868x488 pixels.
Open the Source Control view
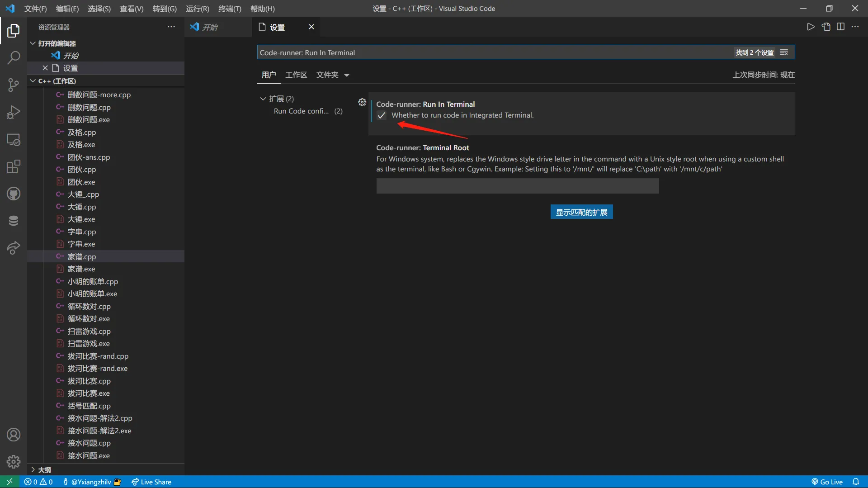[x=14, y=85]
